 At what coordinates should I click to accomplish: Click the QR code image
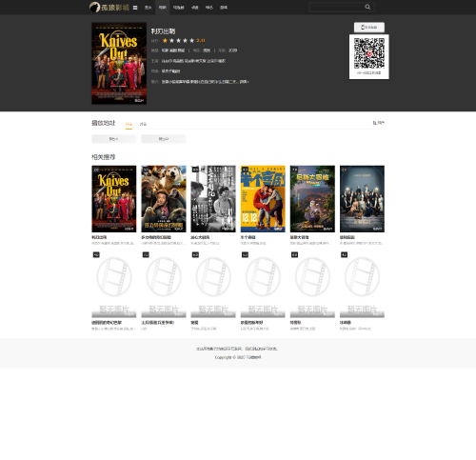(x=369, y=53)
